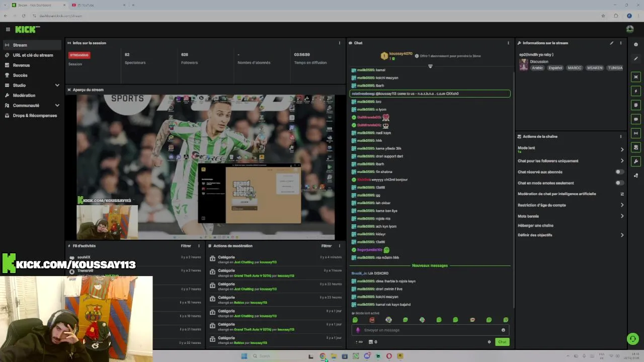This screenshot has height=362, width=644.
Task: Click Héberger une chaîne
Action: coord(535,225)
